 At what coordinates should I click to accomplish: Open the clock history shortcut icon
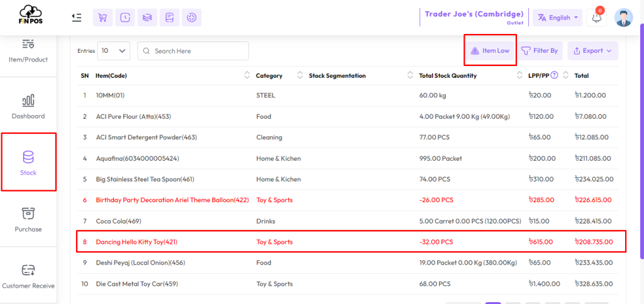coord(125,18)
